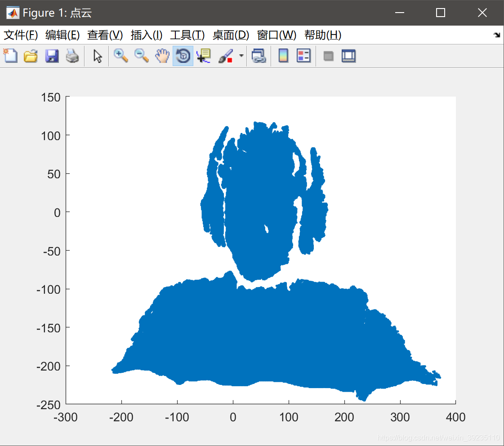Maximize the Figure 1 window
Image resolution: width=504 pixels, height=446 pixels.
point(440,13)
